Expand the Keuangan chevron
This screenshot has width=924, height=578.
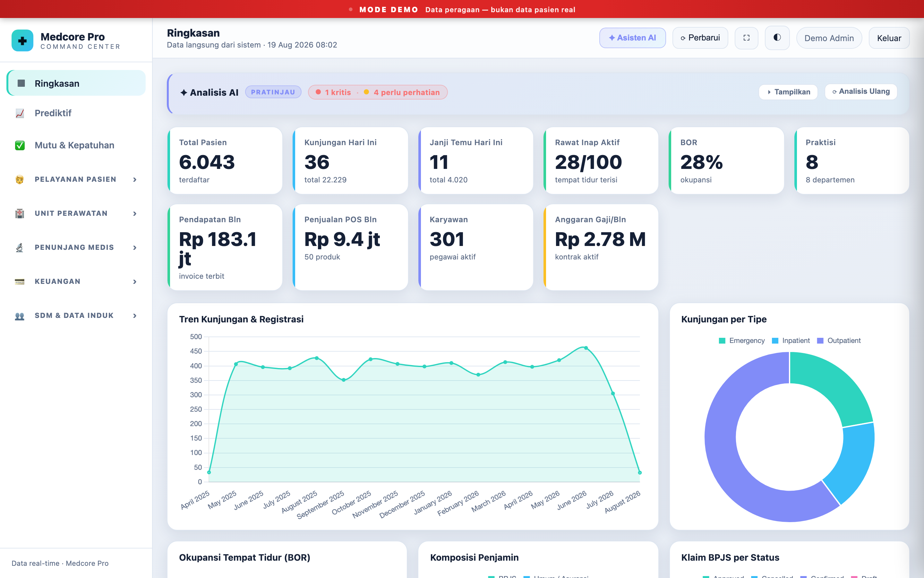click(135, 282)
